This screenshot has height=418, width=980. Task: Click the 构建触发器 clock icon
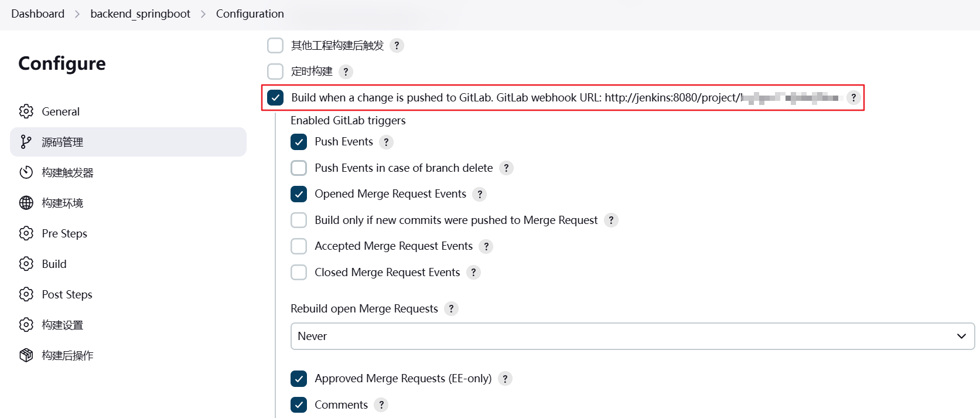coord(26,172)
